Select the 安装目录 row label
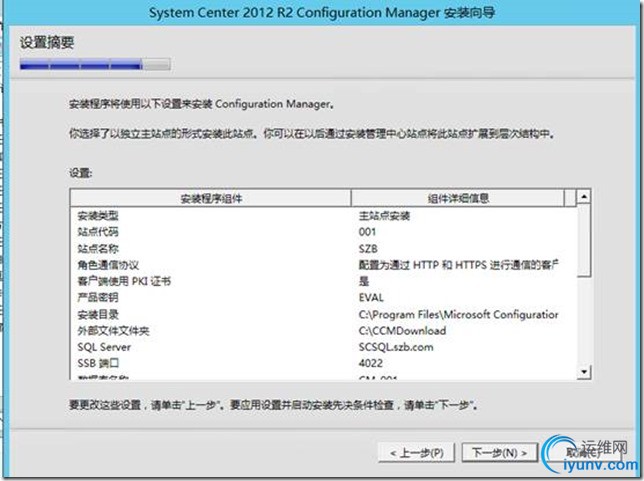644x481 pixels. pyautogui.click(x=98, y=314)
